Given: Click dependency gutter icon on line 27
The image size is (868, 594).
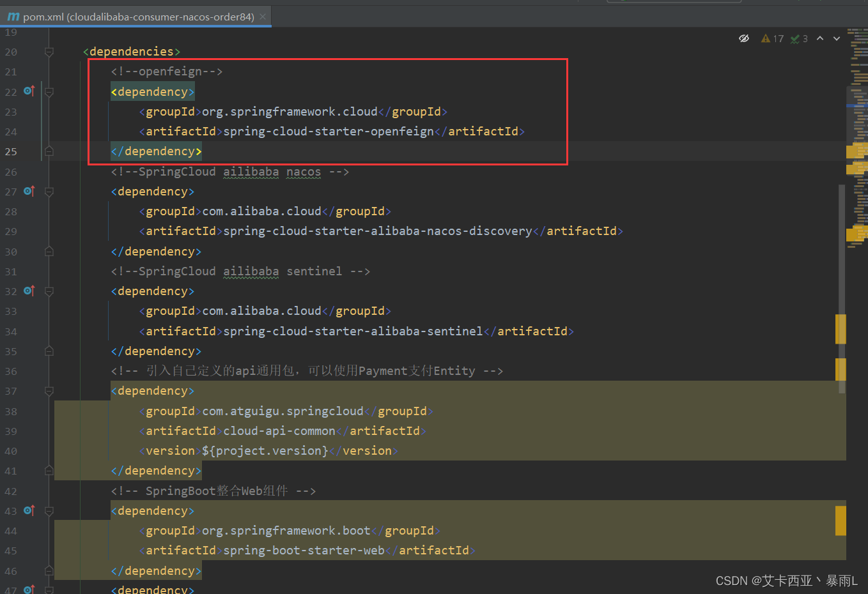Looking at the screenshot, I should [29, 191].
